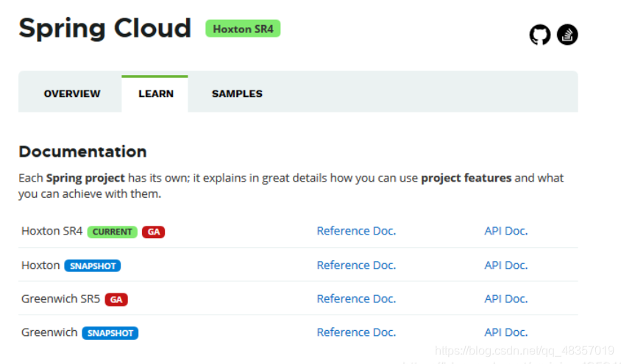Screen dimensions: 621x364
Task: Click the Documentation heading
Action: coord(82,151)
